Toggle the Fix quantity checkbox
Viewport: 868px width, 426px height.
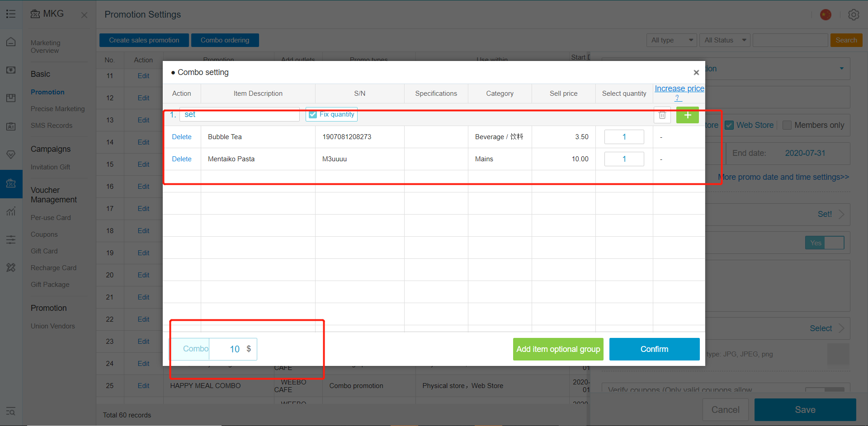click(313, 114)
